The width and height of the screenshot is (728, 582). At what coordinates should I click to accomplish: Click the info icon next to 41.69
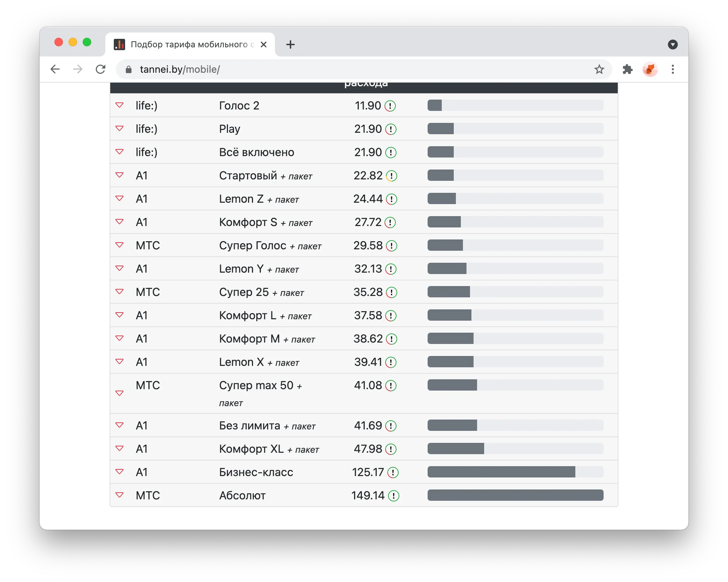(391, 426)
